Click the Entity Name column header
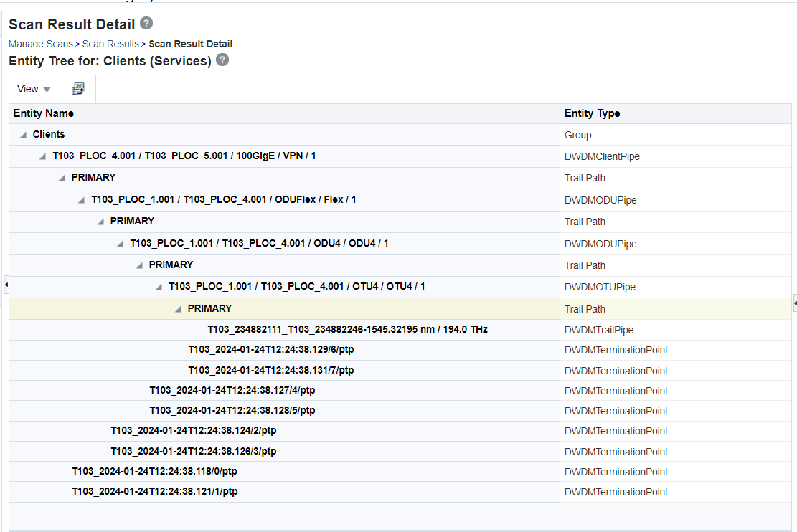The height and width of the screenshot is (532, 797). [44, 113]
